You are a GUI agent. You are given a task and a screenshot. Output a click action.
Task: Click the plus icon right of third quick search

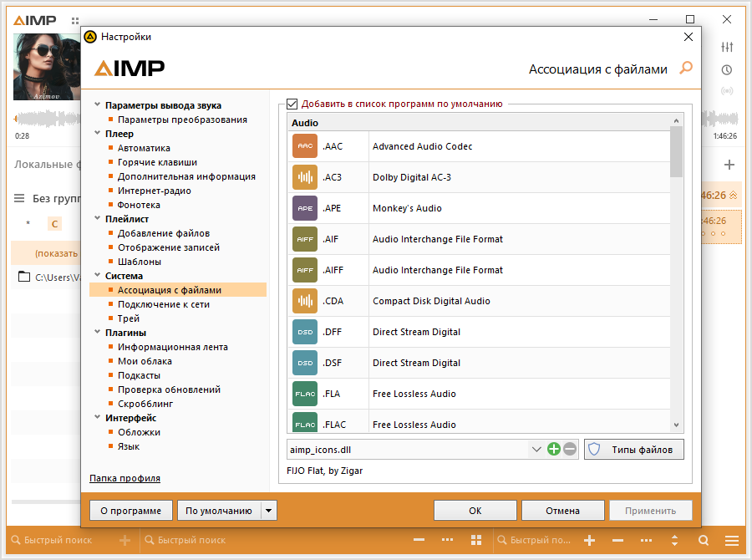[x=589, y=540]
